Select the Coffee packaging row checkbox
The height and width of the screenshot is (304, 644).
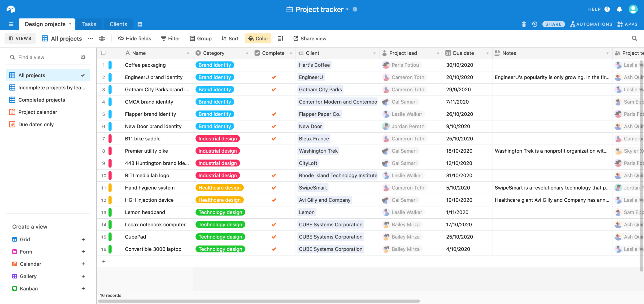[x=104, y=65]
